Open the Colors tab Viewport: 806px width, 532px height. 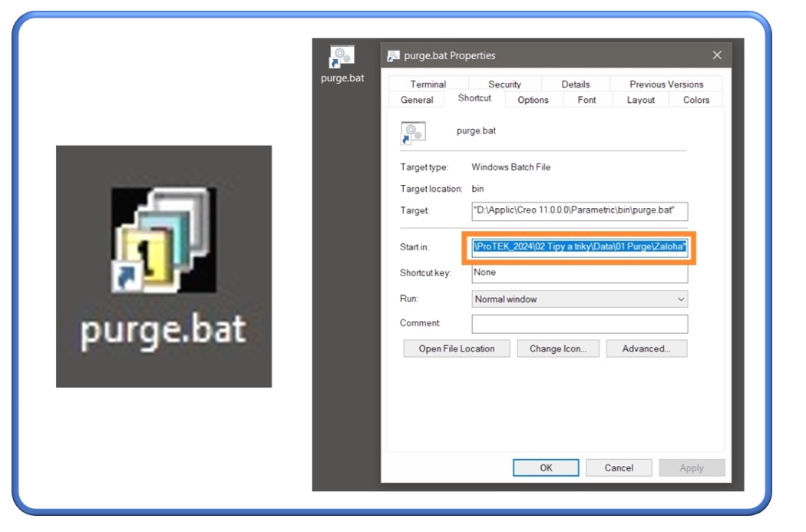tap(695, 100)
